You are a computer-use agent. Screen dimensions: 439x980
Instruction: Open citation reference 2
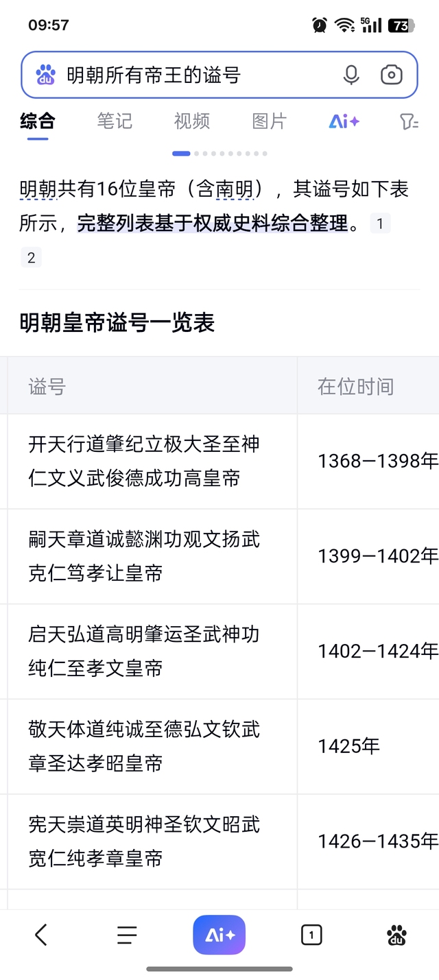point(31,258)
